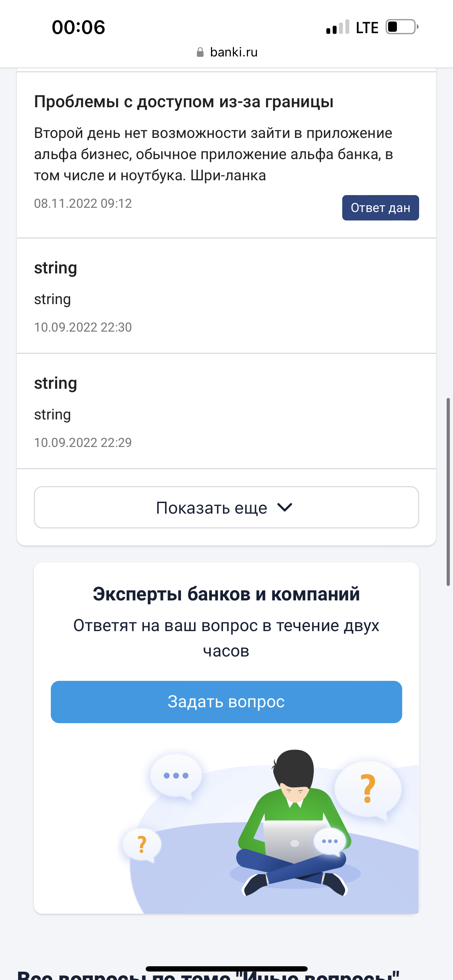Screen dimensions: 453x980
Task: Tap the battery indicator in status bar
Action: pos(402,27)
